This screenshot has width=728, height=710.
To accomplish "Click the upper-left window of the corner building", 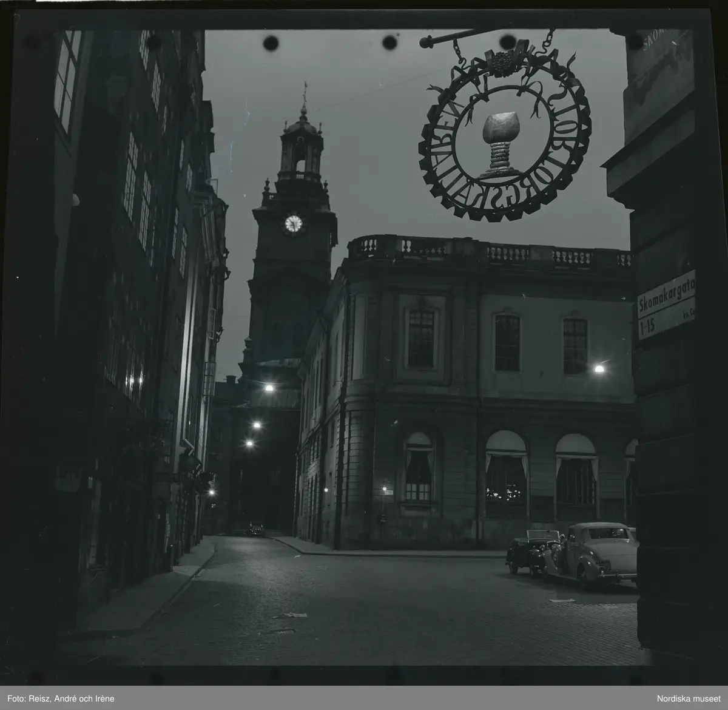I will point(421,338).
